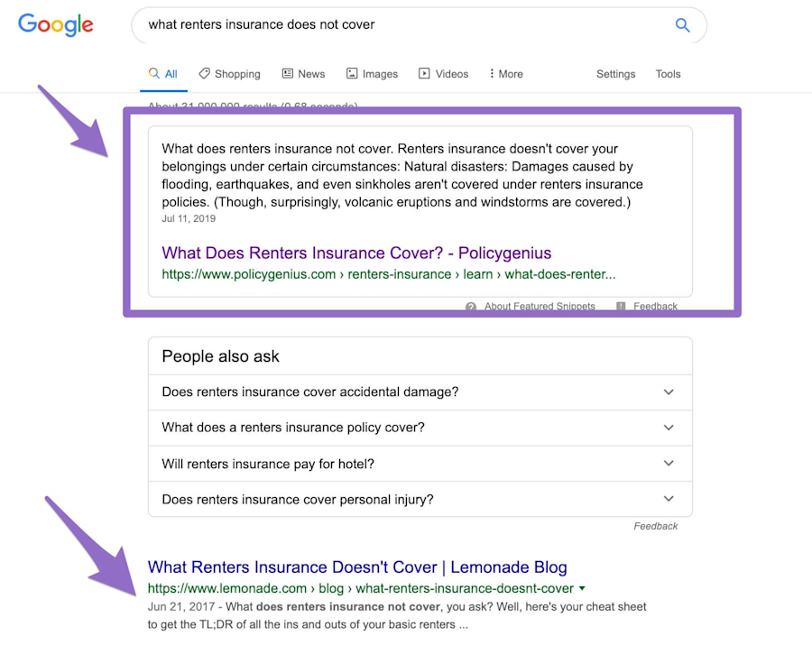Open the Policygenius featured snippet link
The image size is (812, 645).
click(355, 253)
